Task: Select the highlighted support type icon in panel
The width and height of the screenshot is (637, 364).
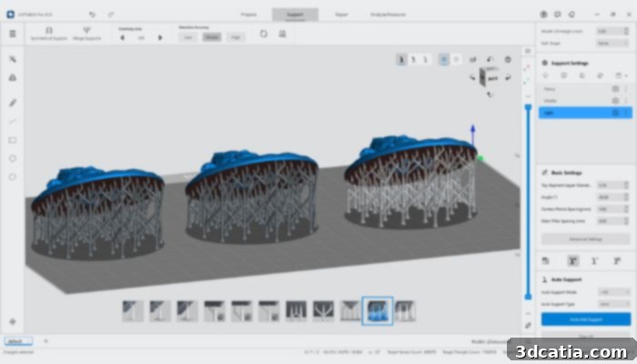Action: [572, 261]
